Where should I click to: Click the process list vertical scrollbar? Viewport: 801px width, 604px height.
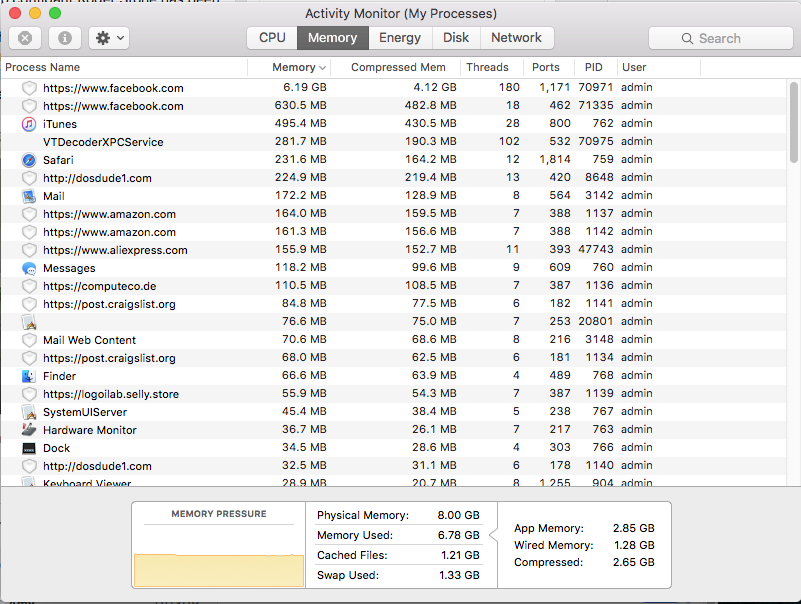(x=793, y=122)
